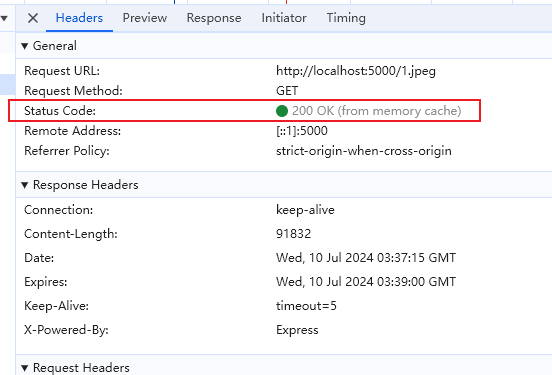Click the 'Connection:' header name

pos(58,210)
